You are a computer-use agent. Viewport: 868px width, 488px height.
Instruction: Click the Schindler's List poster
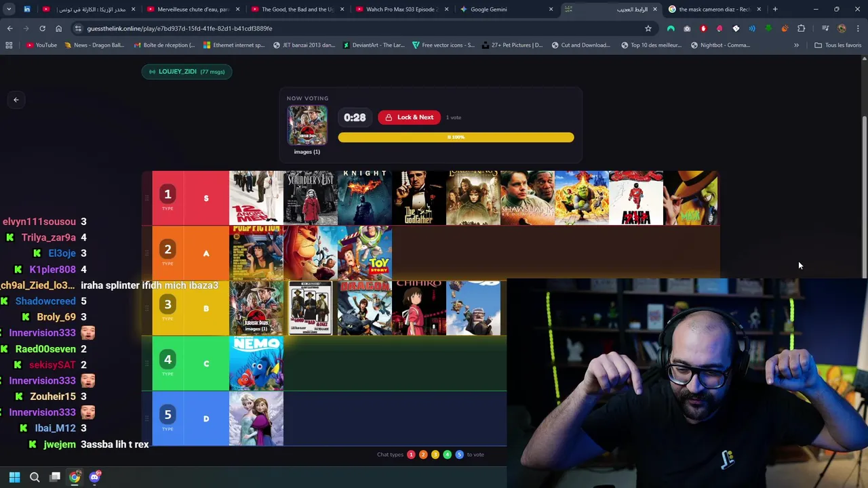(x=311, y=198)
